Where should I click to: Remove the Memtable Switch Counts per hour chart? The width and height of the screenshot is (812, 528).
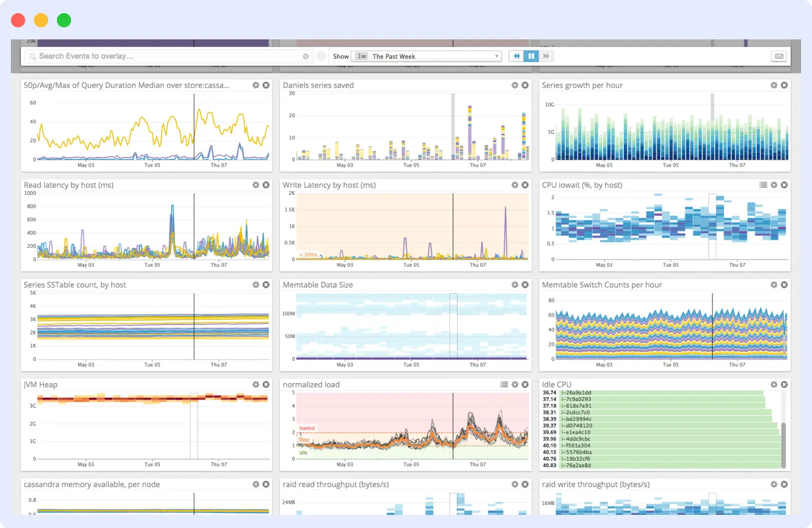click(x=784, y=285)
